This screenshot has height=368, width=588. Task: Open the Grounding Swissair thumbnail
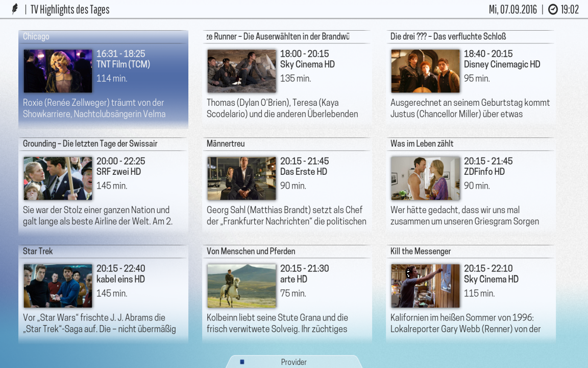(x=58, y=178)
